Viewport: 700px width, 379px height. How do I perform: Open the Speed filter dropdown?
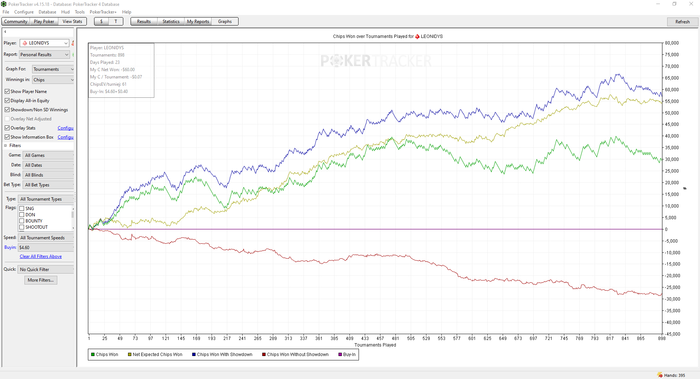[x=46, y=238]
